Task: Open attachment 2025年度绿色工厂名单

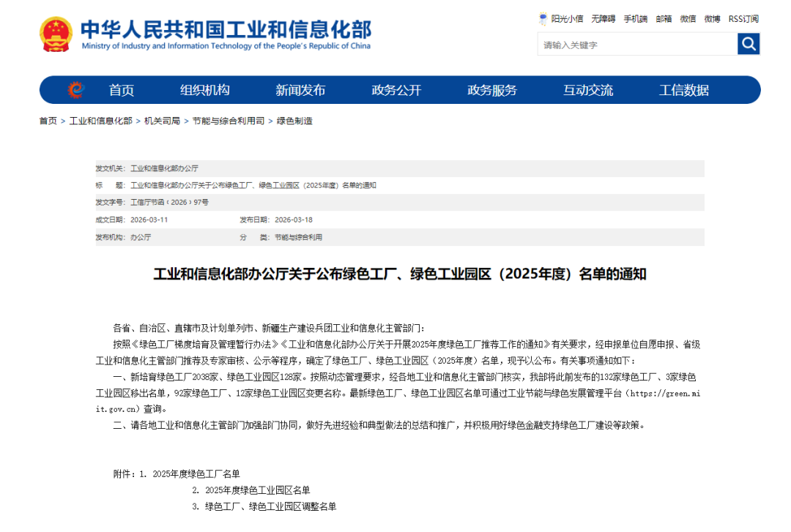Action: coord(198,473)
